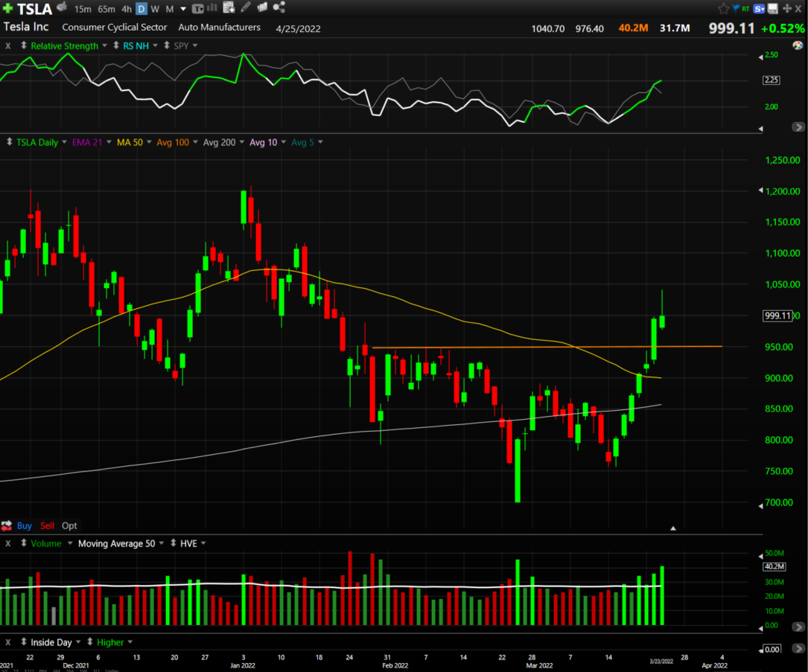The width and height of the screenshot is (808, 672).
Task: Expand the Avg 100 dropdown
Action: [195, 141]
